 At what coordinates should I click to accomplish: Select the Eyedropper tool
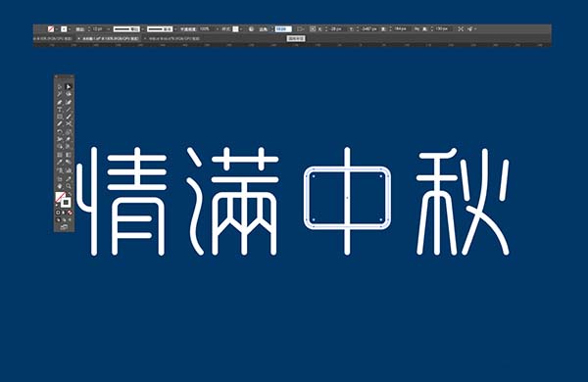tap(59, 162)
